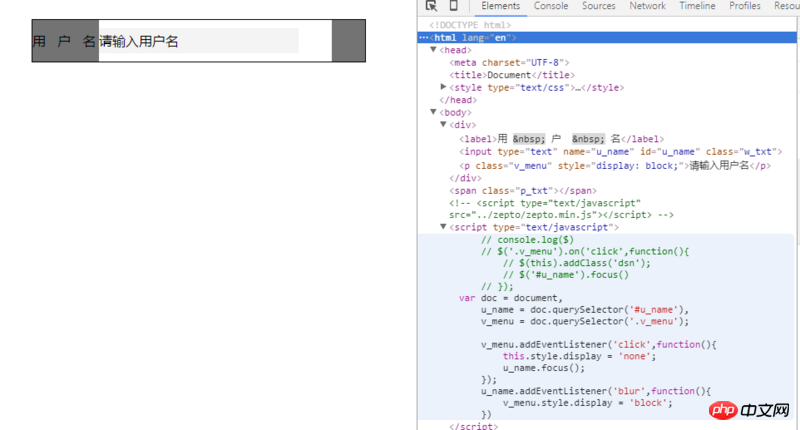The height and width of the screenshot is (430, 800).
Task: Click the ellipsis beside the html node
Action: pyautogui.click(x=423, y=38)
